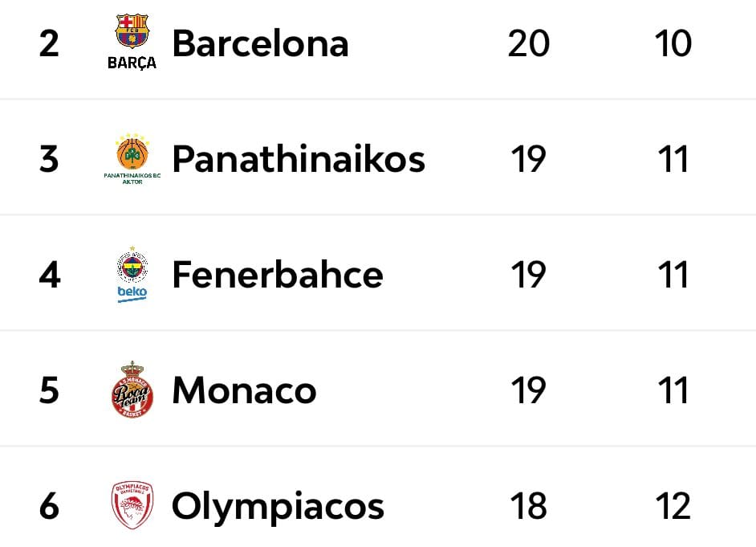This screenshot has width=756, height=547.
Task: Click Fenerbahce rank number 4
Action: [50, 275]
